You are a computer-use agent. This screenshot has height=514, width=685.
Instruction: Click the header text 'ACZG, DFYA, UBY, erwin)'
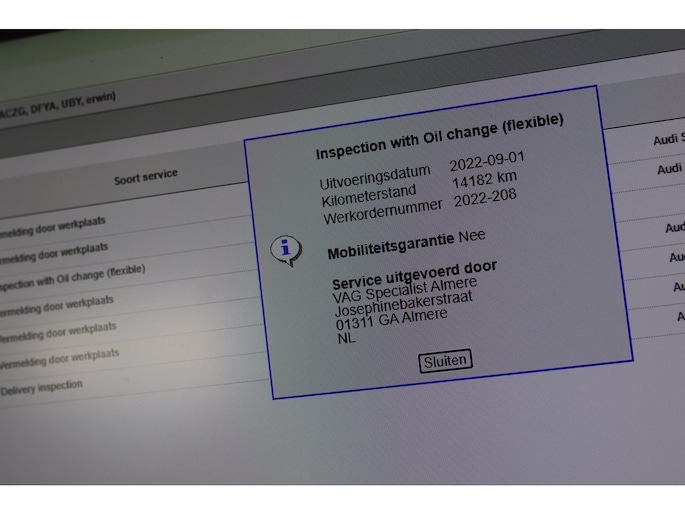click(x=58, y=105)
